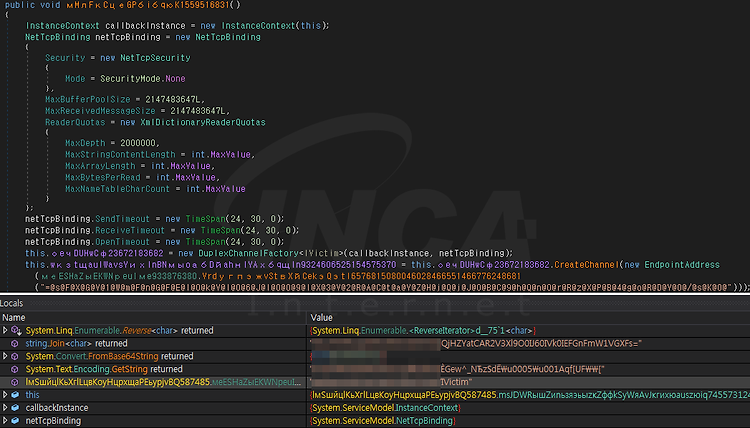
Task: Select the ReverseIterator value cell
Action: [x=423, y=330]
